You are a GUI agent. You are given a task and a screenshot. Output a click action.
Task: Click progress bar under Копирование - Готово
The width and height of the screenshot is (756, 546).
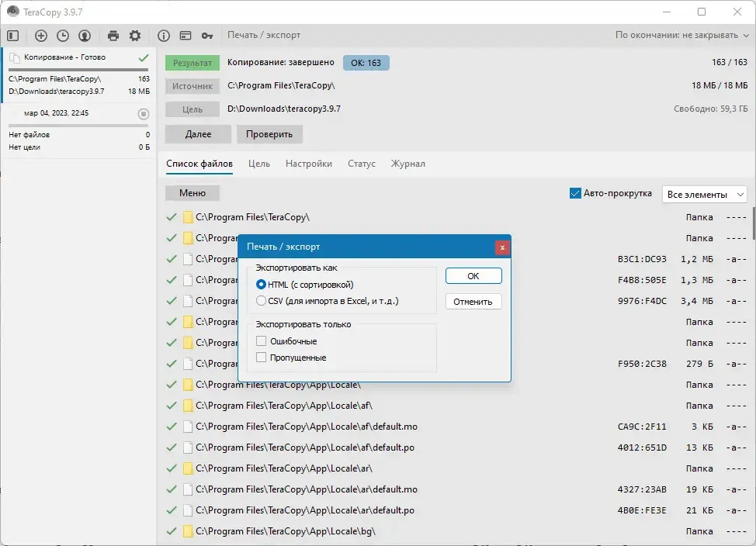pyautogui.click(x=78, y=70)
